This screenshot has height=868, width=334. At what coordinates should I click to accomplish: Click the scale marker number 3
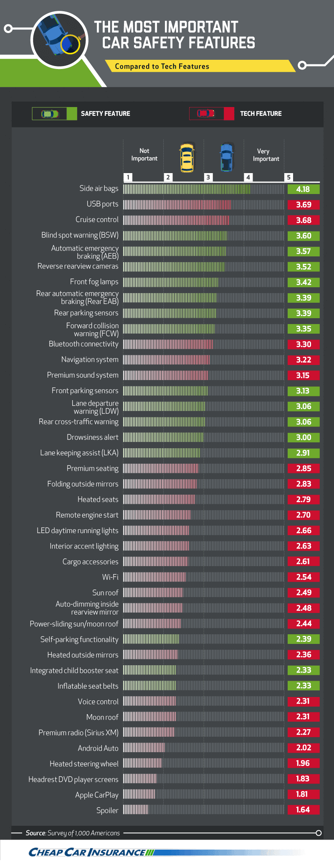[x=208, y=177]
